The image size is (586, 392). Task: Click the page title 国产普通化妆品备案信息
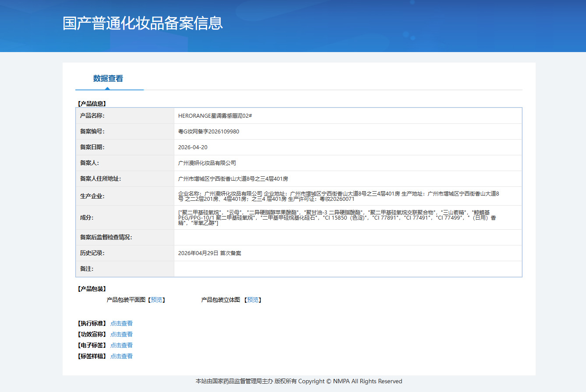[143, 23]
